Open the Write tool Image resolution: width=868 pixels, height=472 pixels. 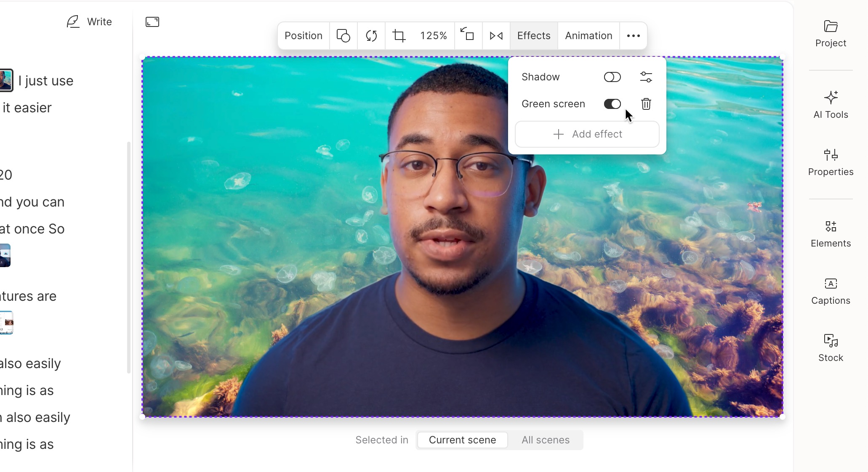(x=89, y=22)
